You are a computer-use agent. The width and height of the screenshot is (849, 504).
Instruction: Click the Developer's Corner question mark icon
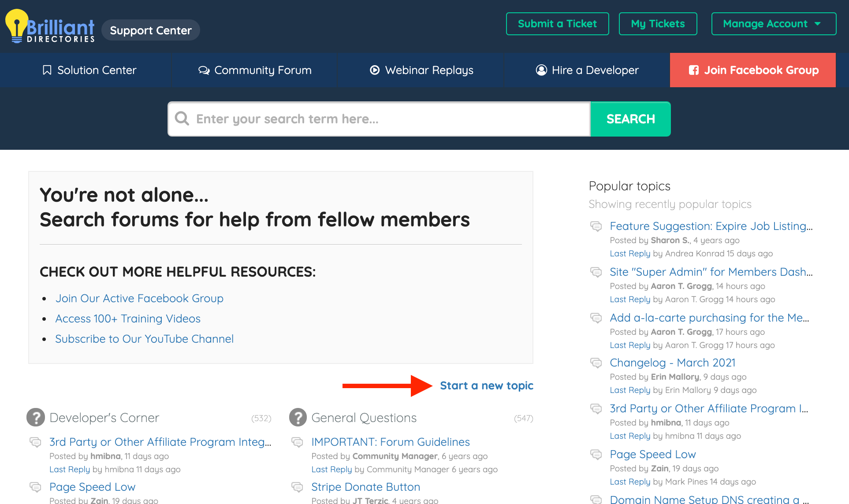point(36,418)
